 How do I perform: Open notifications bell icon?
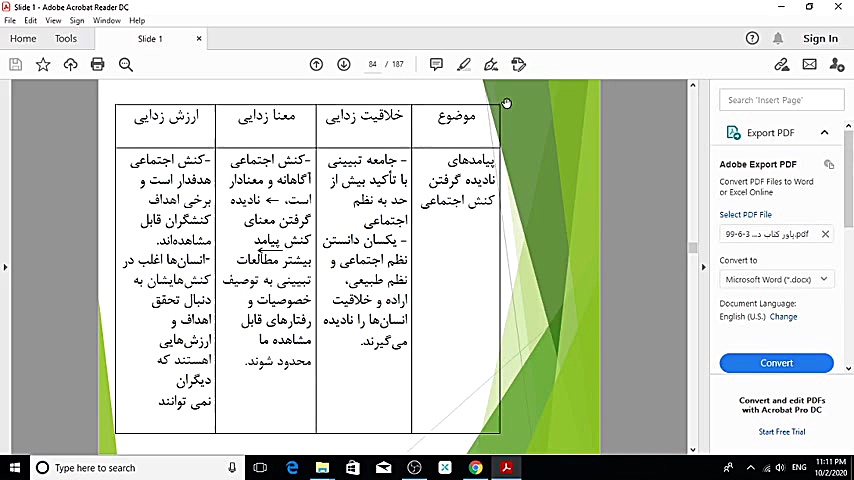click(x=778, y=38)
